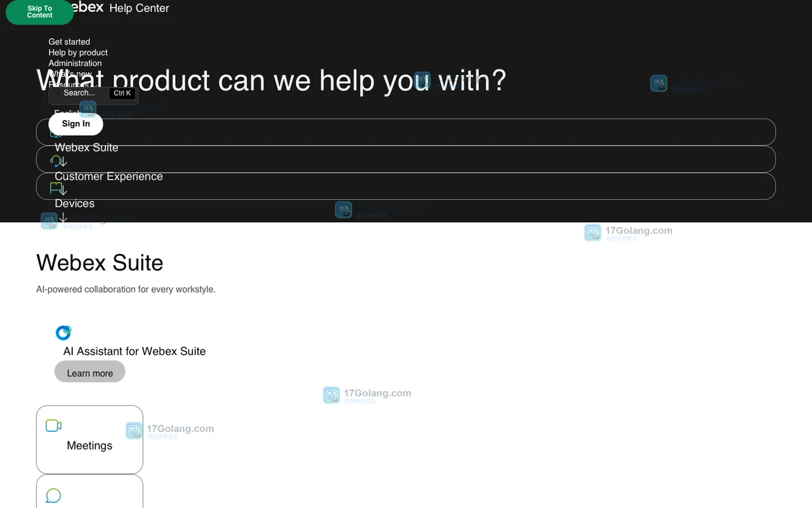Click the Devices screen icon
This screenshot has width=812, height=508.
[x=56, y=189]
